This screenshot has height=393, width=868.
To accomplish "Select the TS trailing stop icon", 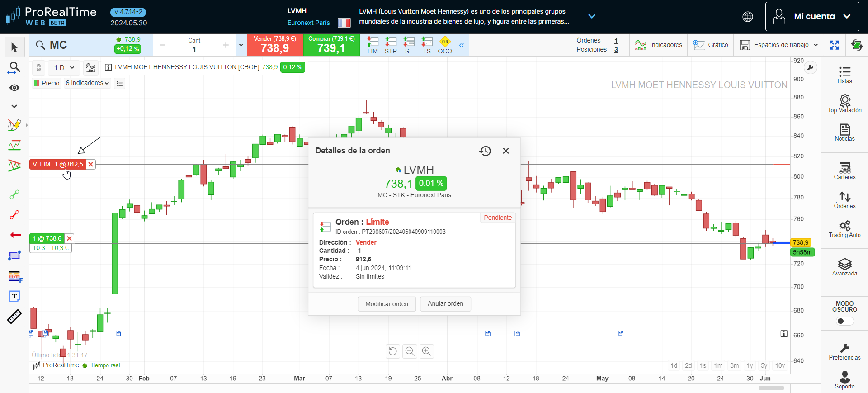I will click(x=427, y=45).
